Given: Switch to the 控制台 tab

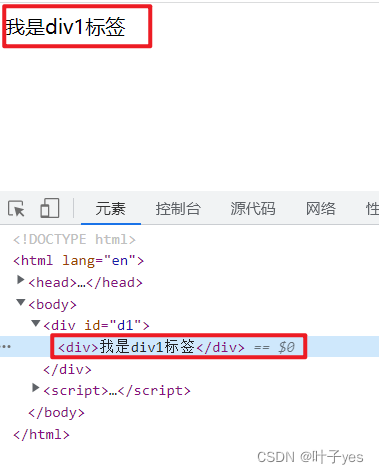Looking at the screenshot, I should (178, 209).
